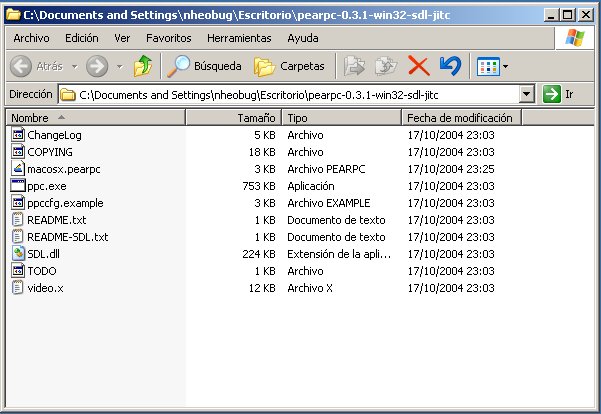Select the COPYING file icon
Screen dimensions: 601x414
click(18, 151)
